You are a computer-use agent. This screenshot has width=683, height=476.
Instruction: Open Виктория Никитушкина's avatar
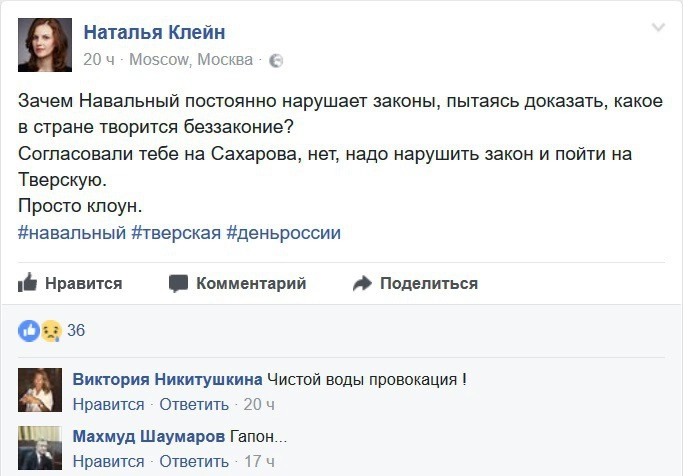tap(40, 390)
